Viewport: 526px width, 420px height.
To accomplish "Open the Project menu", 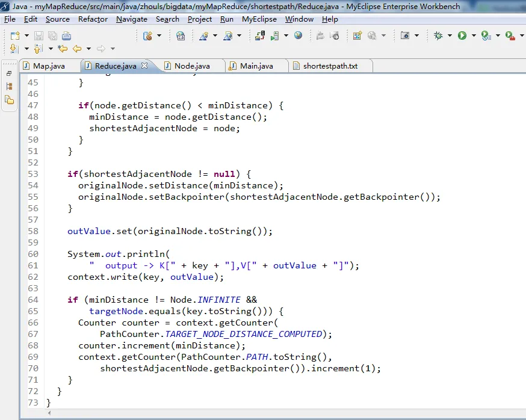I will 200,19.
